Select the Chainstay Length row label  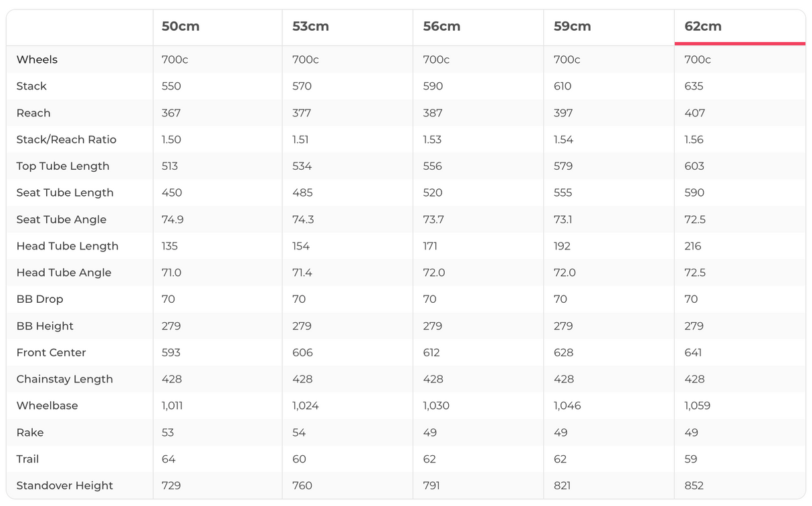[x=65, y=379]
